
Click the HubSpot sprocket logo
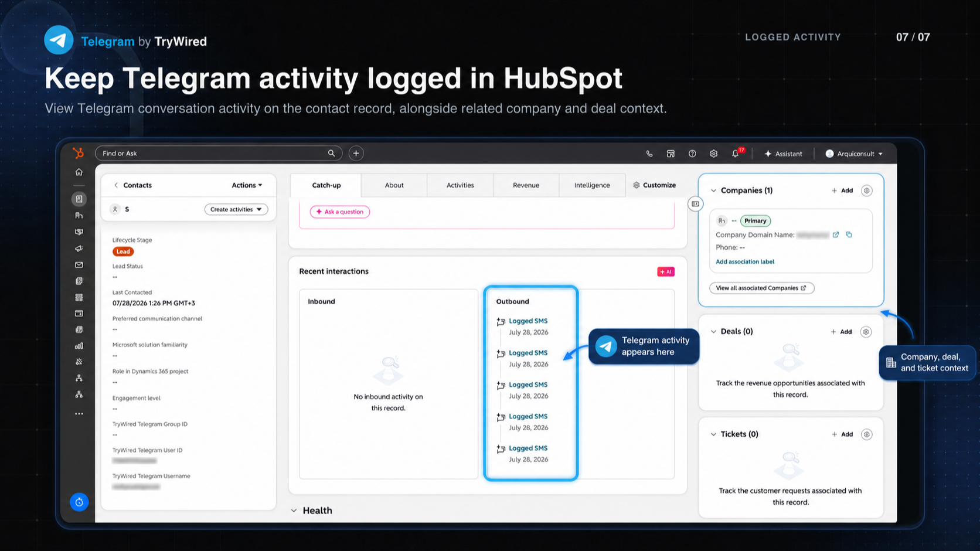click(78, 153)
